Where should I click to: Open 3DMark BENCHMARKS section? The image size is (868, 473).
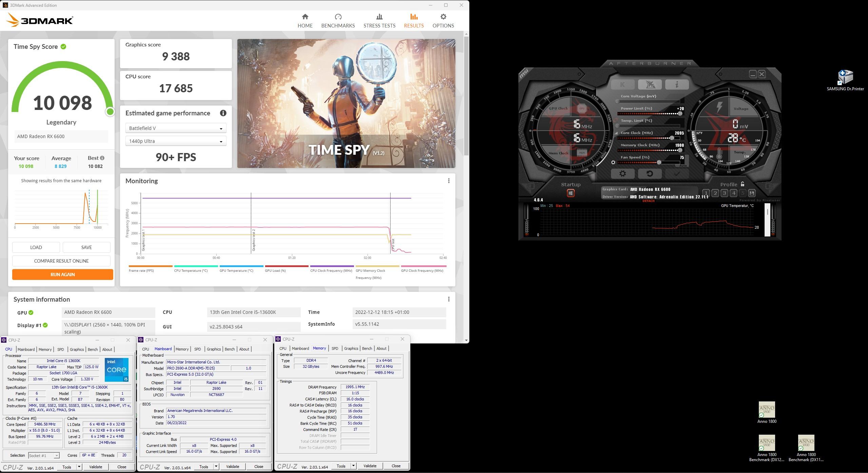pyautogui.click(x=338, y=21)
